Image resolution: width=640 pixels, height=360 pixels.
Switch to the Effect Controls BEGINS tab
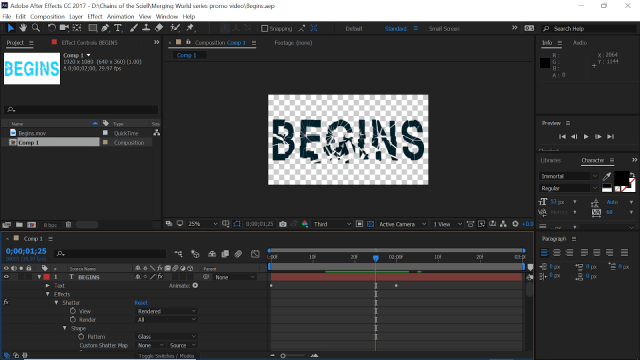[x=89, y=43]
